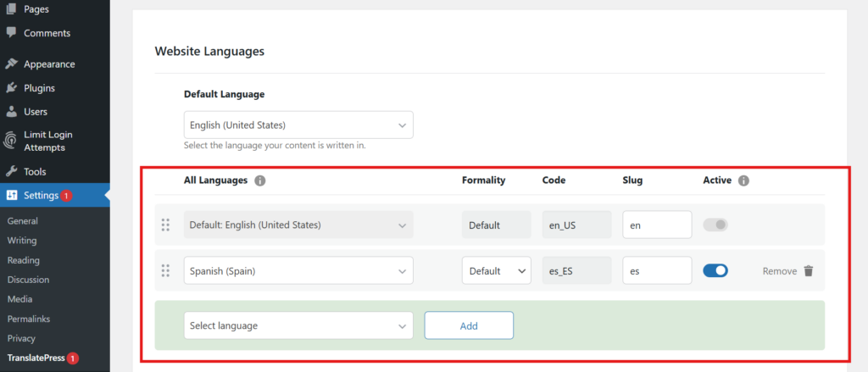The width and height of the screenshot is (868, 372).
Task: Grab the Spanish row drag handle
Action: pos(165,270)
